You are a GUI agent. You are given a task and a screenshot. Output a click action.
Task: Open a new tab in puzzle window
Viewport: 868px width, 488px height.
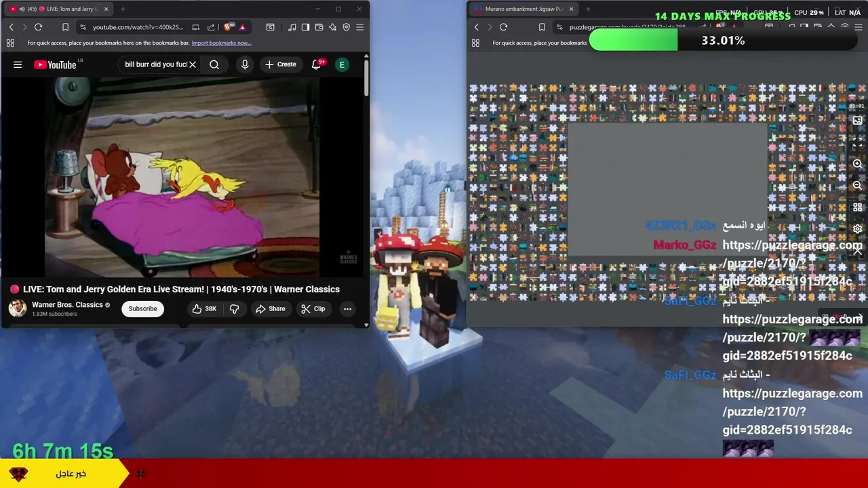coord(587,9)
